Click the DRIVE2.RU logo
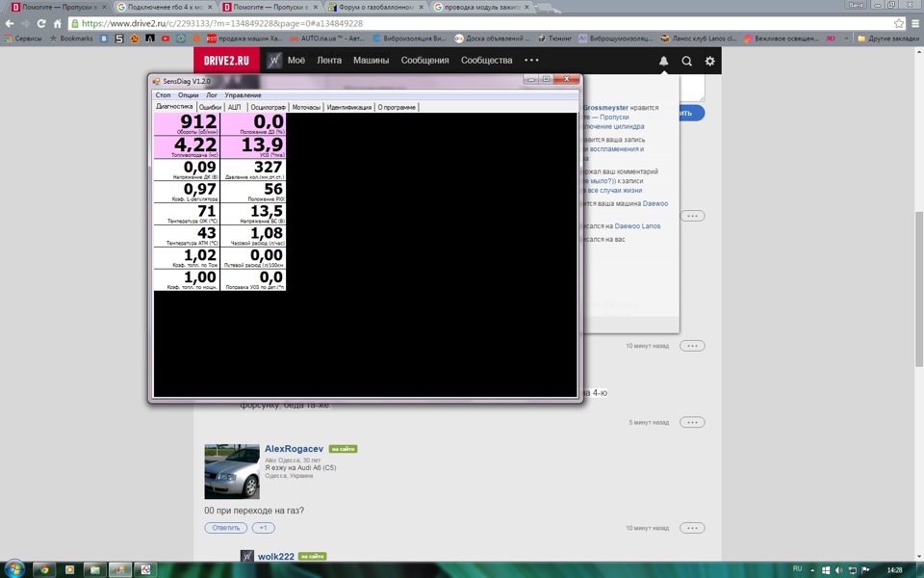The width and height of the screenshot is (924, 578). [x=226, y=60]
